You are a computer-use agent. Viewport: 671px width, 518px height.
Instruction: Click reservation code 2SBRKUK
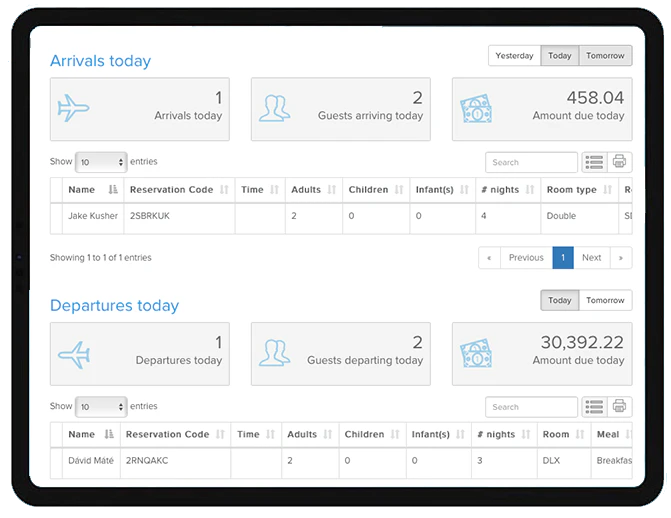[150, 216]
